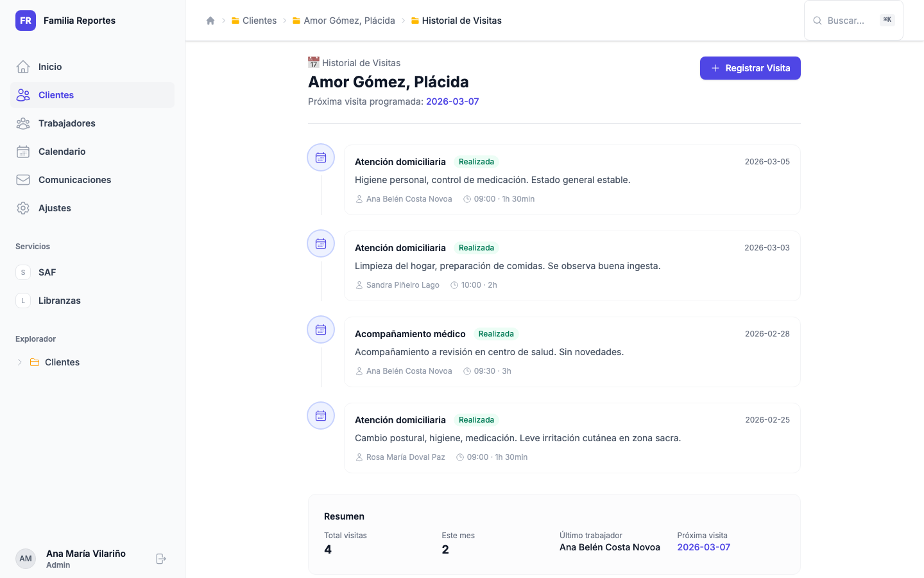The height and width of the screenshot is (578, 924).
Task: Open Amor Gómez, Plácida breadcrumb
Action: [x=349, y=21]
